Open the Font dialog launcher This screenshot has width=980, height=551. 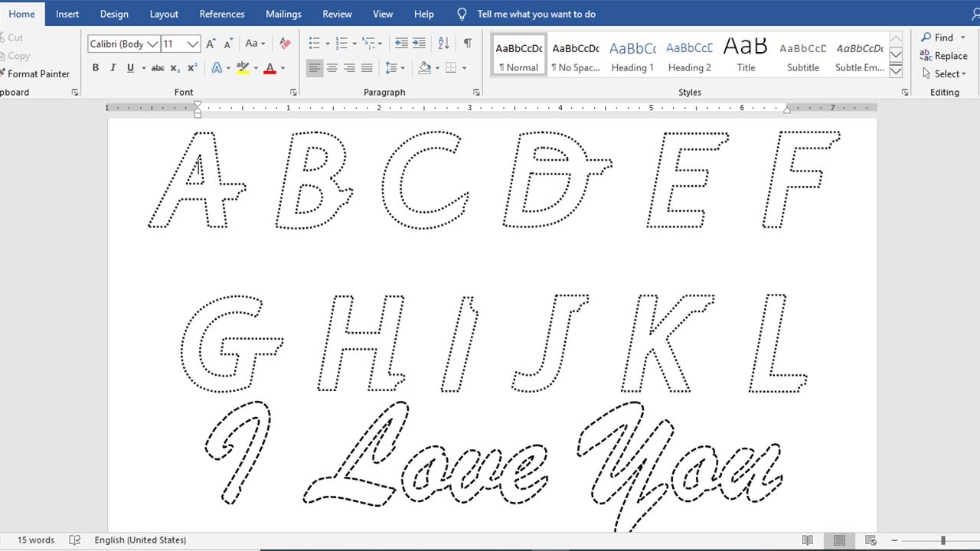tap(293, 93)
